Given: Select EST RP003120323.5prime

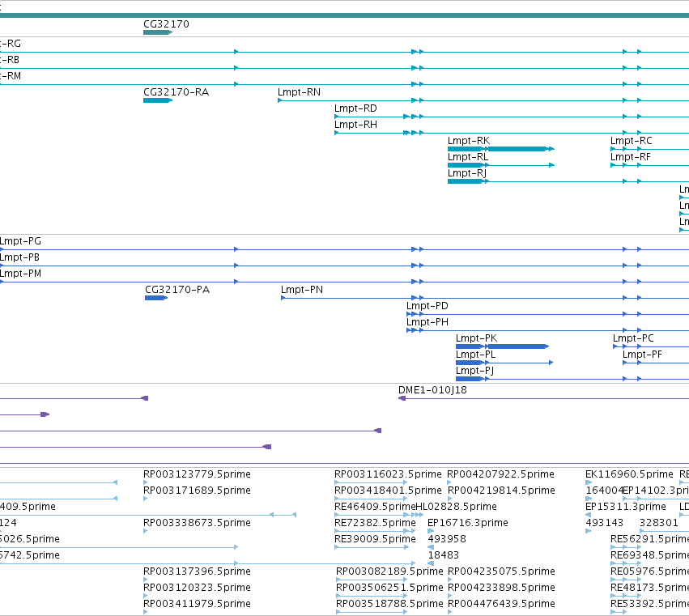Looking at the screenshot, I should [197, 588].
